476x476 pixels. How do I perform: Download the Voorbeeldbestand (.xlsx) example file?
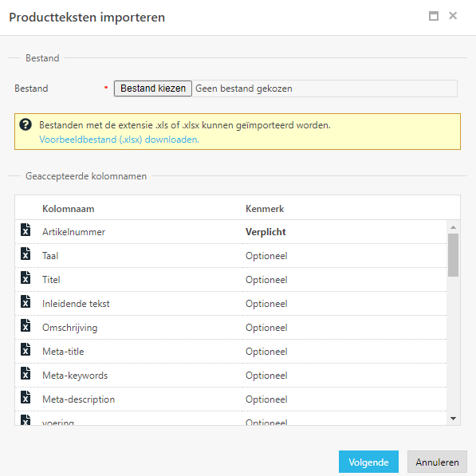coord(120,140)
